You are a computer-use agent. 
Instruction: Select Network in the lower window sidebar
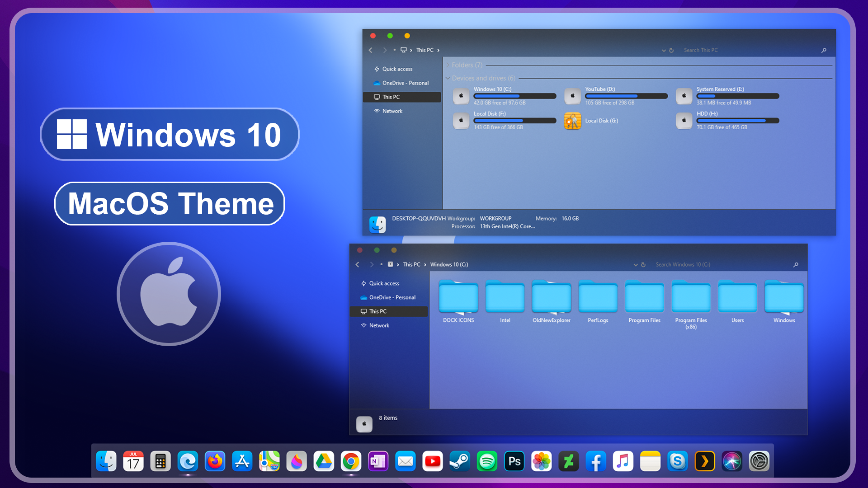379,325
